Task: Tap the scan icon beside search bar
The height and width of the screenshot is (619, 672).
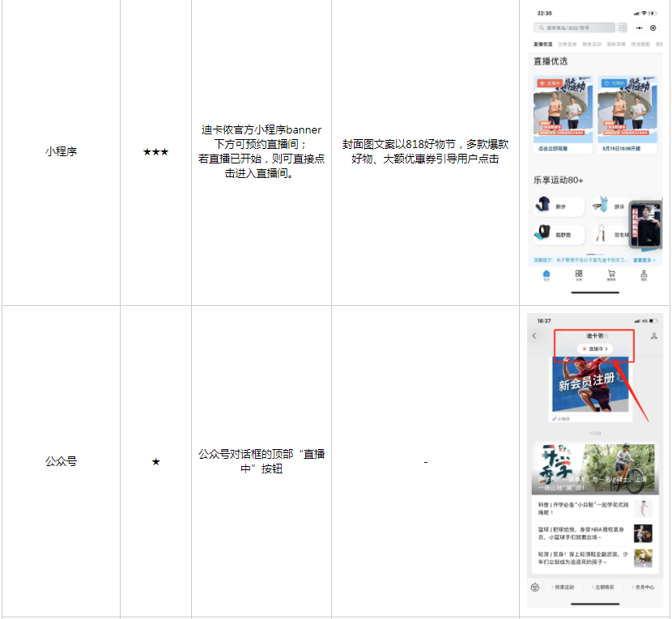Action: pyautogui.click(x=623, y=28)
